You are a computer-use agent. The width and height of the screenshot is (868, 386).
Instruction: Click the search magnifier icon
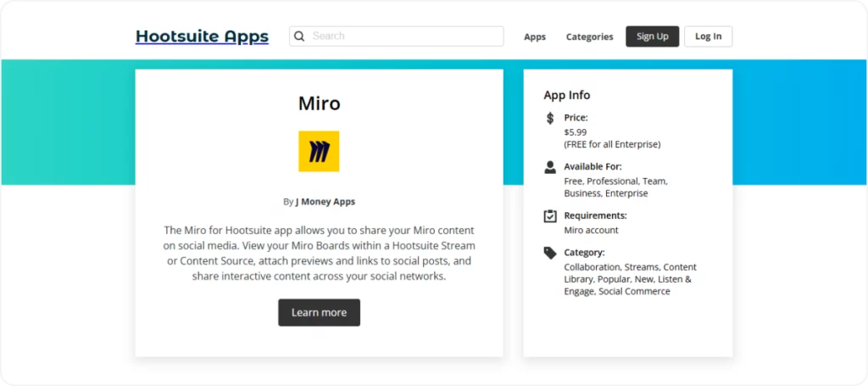coord(299,36)
